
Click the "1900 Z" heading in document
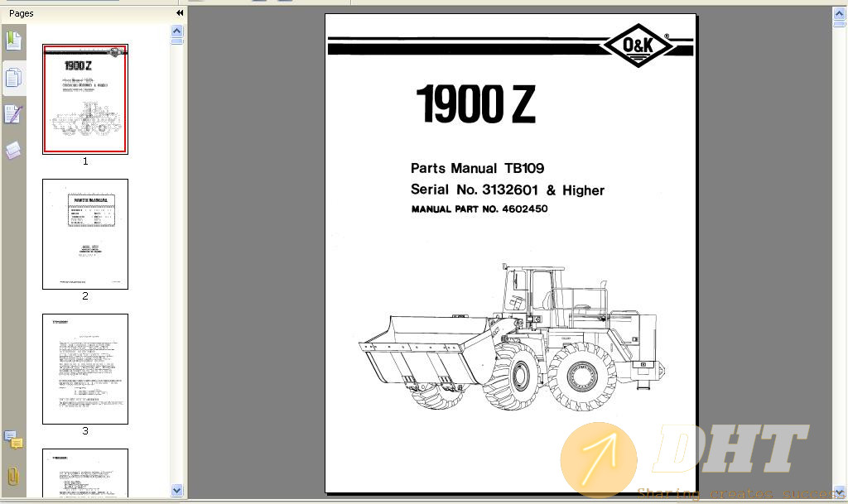475,104
